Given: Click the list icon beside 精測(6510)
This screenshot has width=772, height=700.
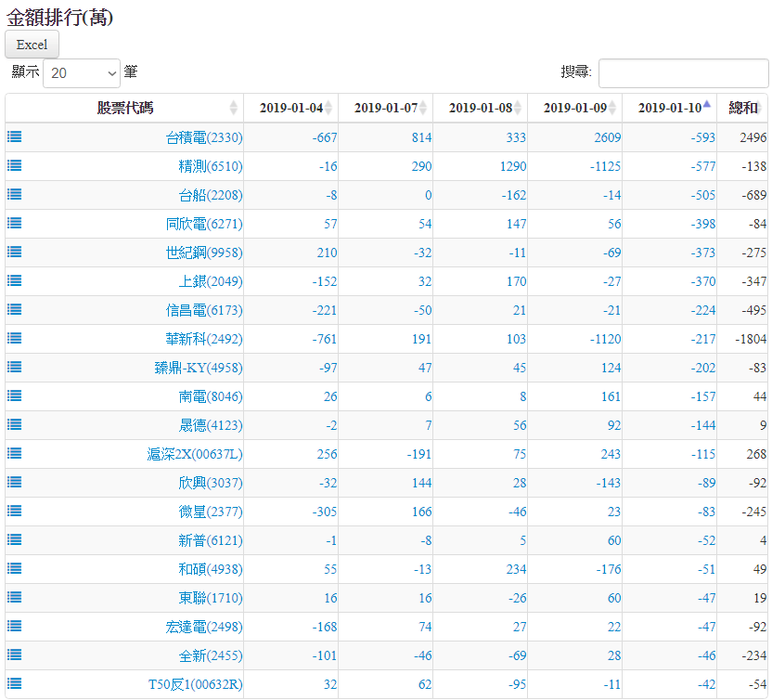Looking at the screenshot, I should point(15,165).
